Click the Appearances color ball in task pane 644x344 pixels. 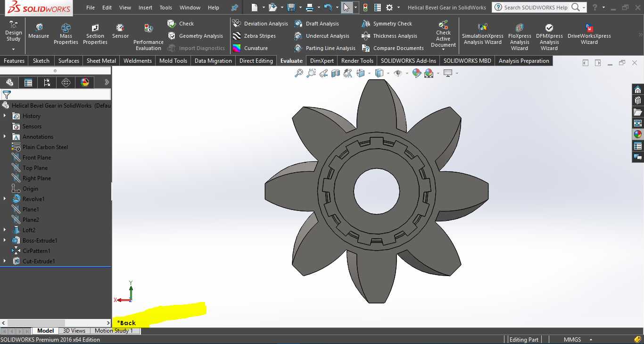pyautogui.click(x=638, y=134)
